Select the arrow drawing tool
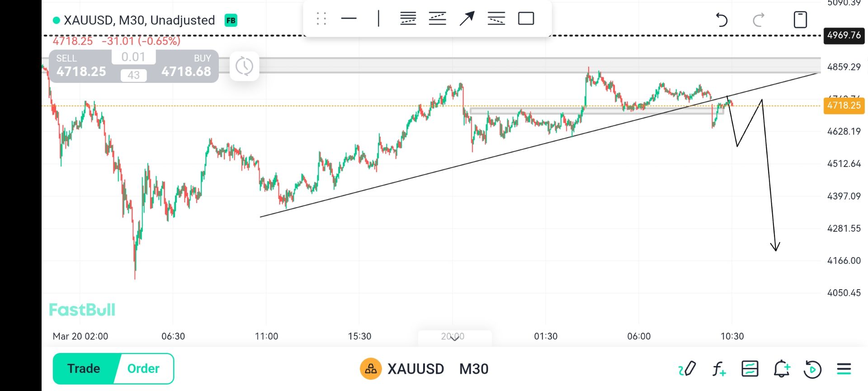The width and height of the screenshot is (868, 391). point(467,19)
